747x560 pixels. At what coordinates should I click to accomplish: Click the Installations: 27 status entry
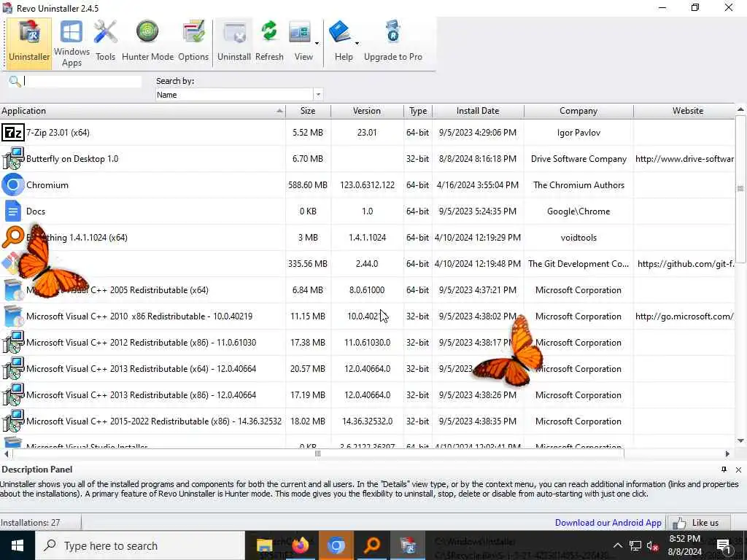coord(31,523)
